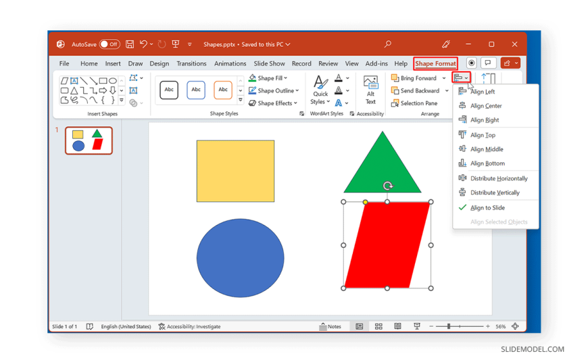Apply the black outline Abc shape style
The height and width of the screenshot is (364, 588).
(x=169, y=90)
